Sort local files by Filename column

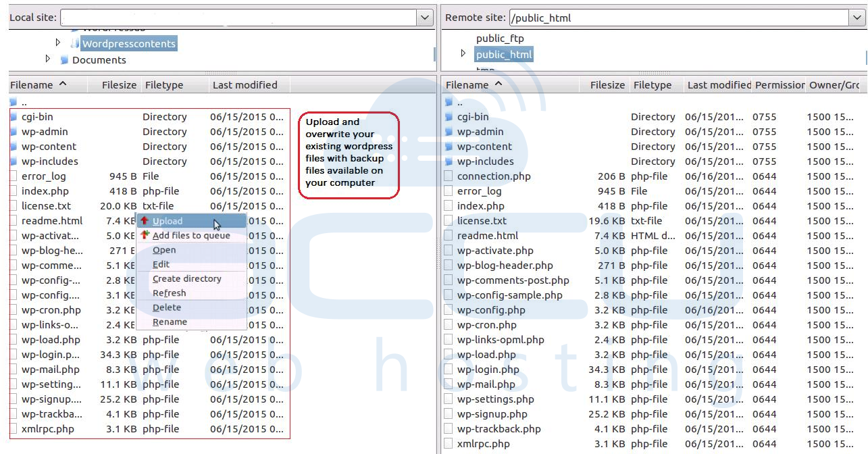tap(48, 85)
